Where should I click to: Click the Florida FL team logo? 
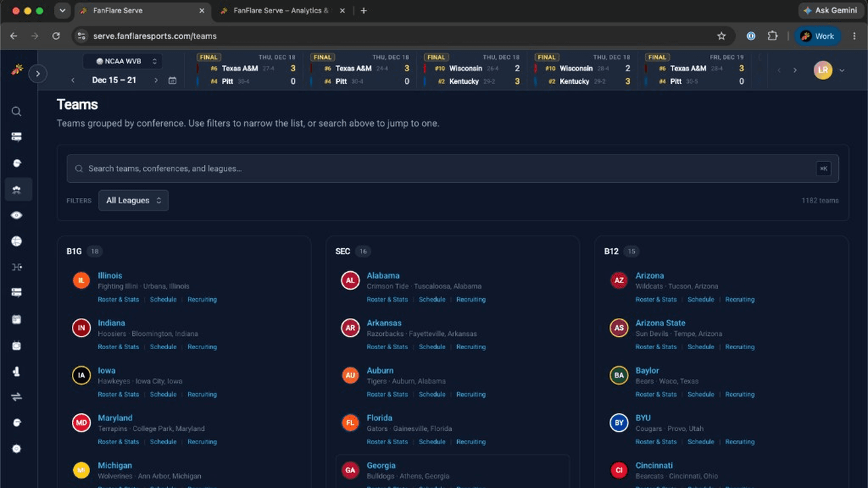click(x=350, y=423)
